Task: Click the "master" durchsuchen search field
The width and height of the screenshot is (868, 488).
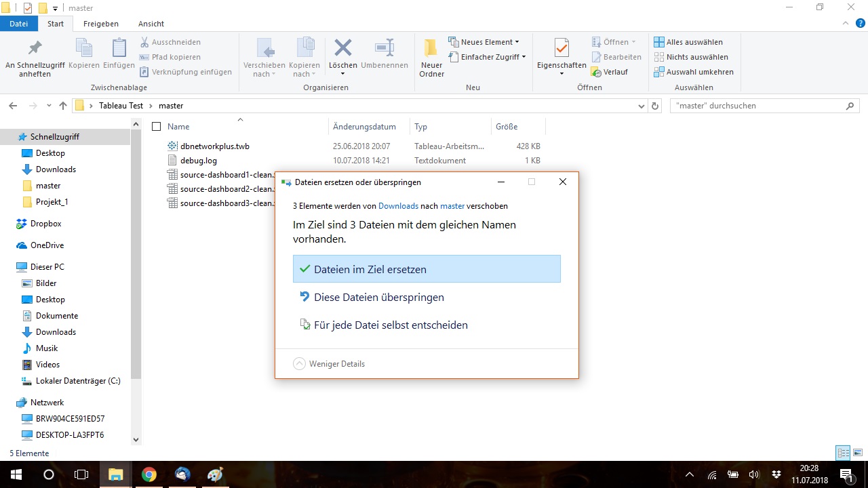Action: (756, 106)
